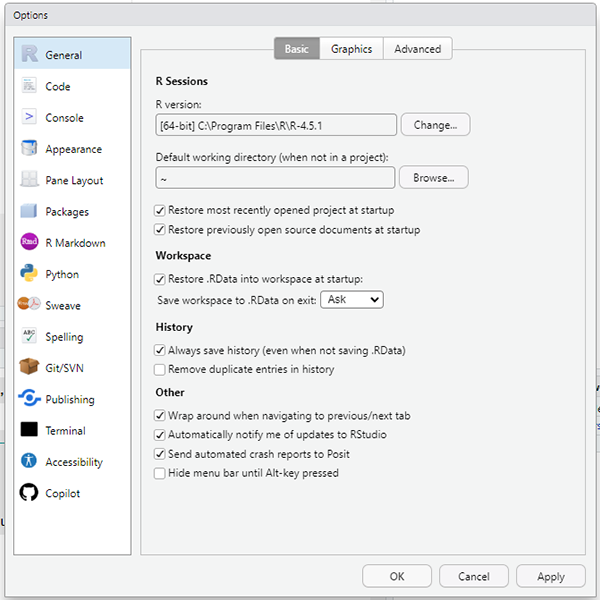Uncheck send automated crash reports to Posit
The width and height of the screenshot is (600, 600).
pos(160,454)
